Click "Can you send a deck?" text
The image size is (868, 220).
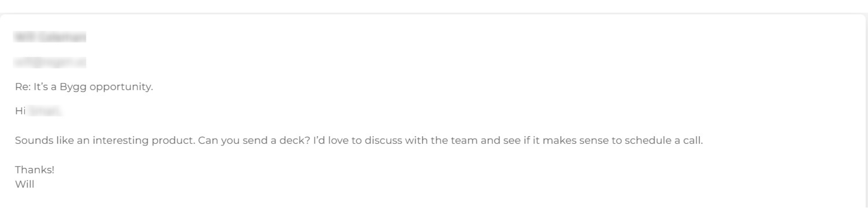point(253,140)
